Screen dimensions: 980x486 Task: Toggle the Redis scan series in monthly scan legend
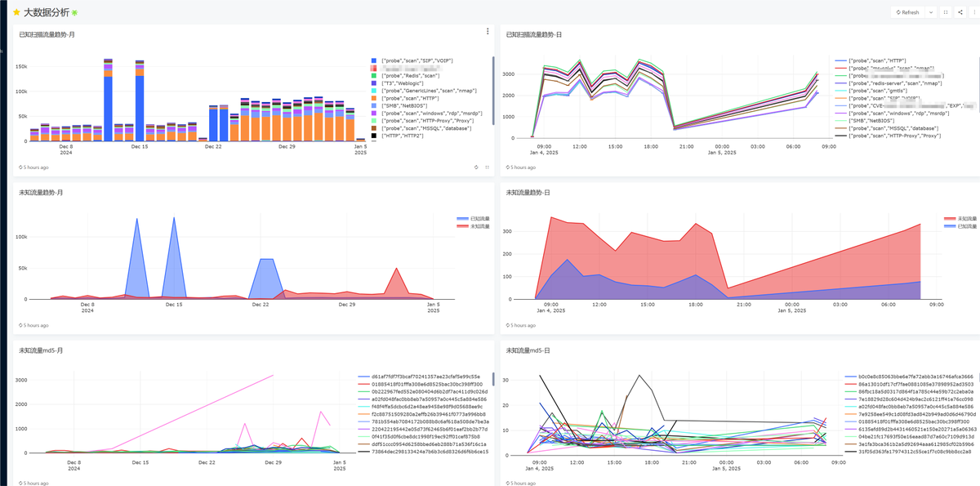tap(405, 76)
